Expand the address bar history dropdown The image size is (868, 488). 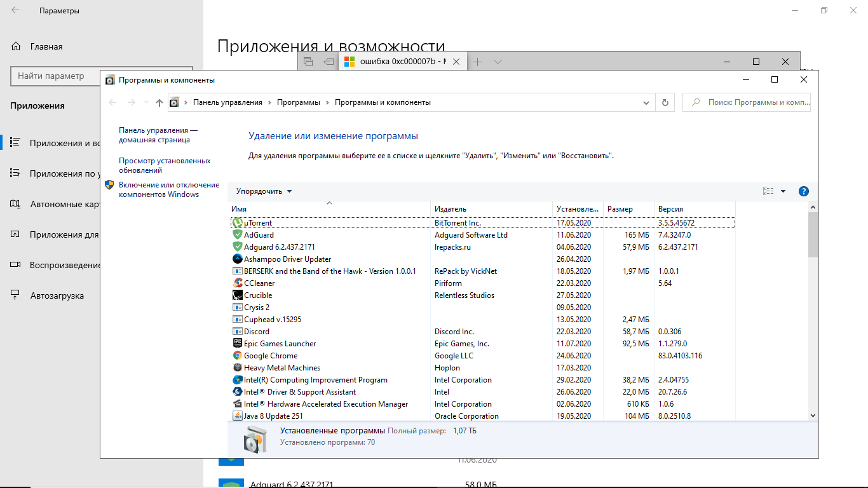pos(646,102)
